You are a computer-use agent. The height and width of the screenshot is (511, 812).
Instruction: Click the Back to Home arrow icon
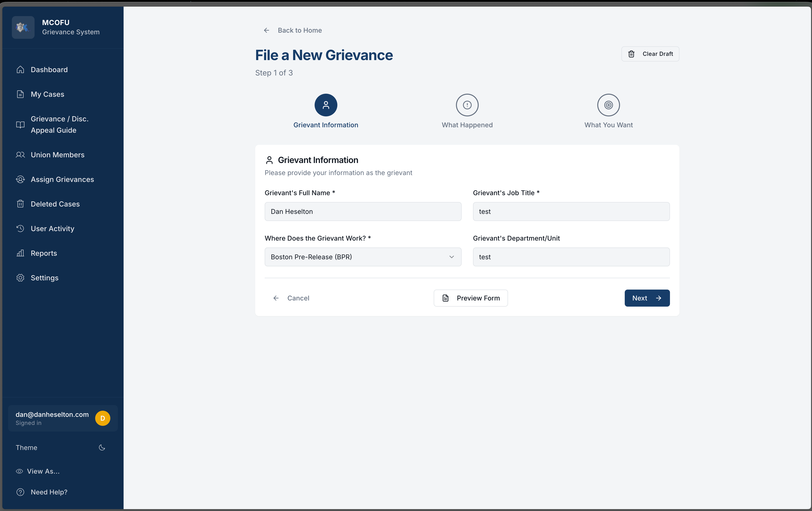(x=266, y=30)
